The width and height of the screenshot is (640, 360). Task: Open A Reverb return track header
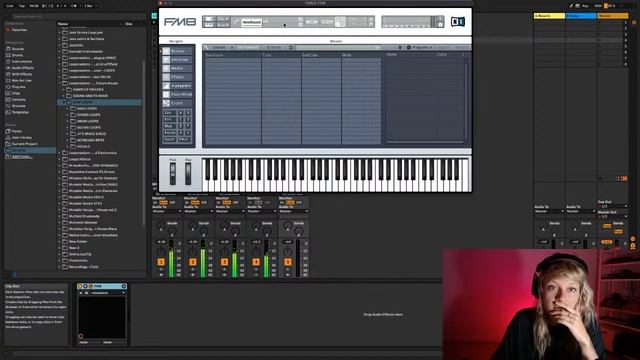(x=549, y=16)
